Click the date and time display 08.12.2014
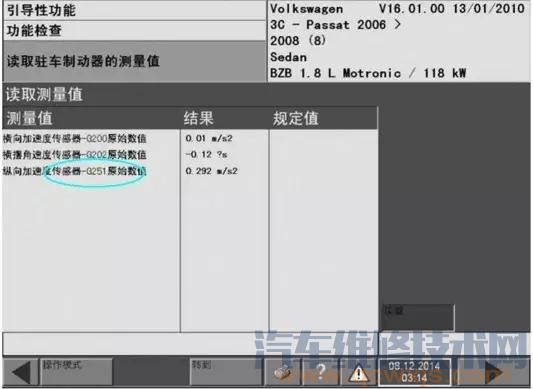The height and width of the screenshot is (389, 533). click(414, 372)
